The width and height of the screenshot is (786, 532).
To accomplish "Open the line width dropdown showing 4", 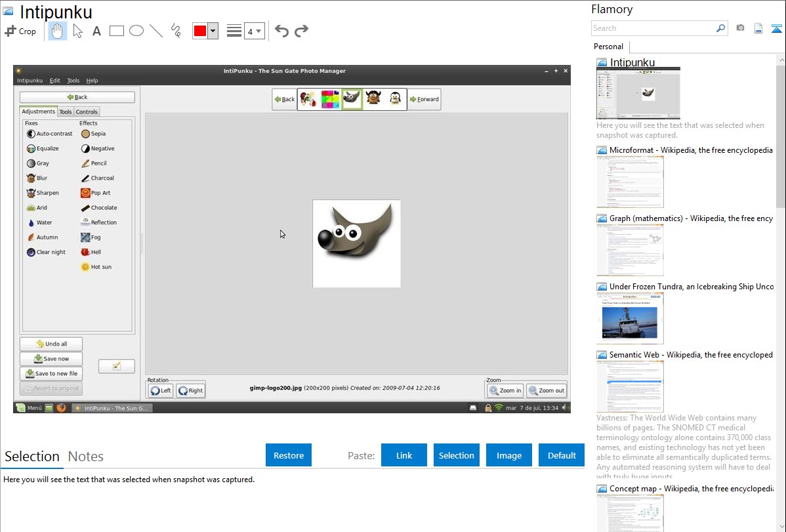I will coord(255,31).
